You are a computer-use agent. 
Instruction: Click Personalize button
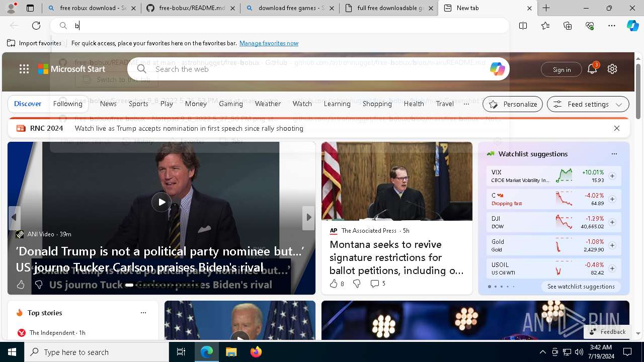[x=513, y=104]
